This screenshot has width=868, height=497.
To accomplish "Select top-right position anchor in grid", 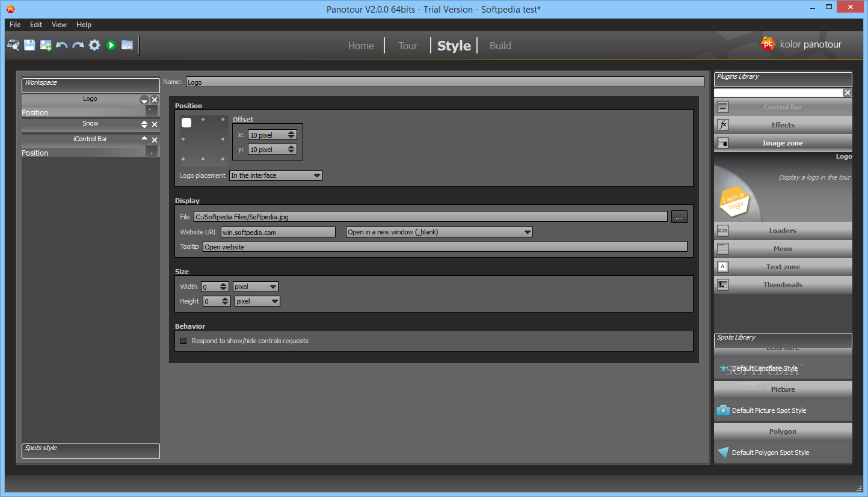I will pos(223,120).
